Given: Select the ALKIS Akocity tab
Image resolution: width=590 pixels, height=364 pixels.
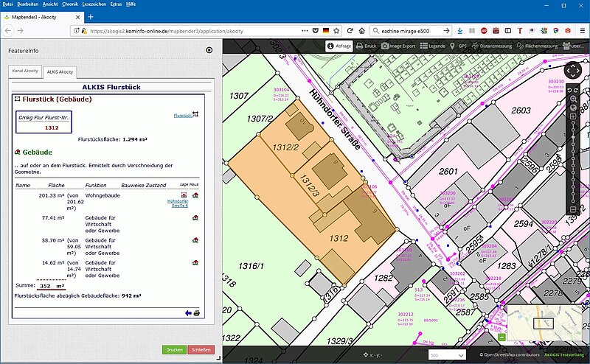Looking at the screenshot, I should coord(60,71).
